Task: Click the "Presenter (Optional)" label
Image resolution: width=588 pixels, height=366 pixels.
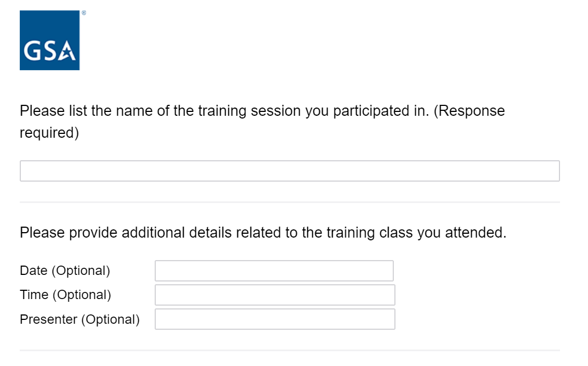Action: 80,319
